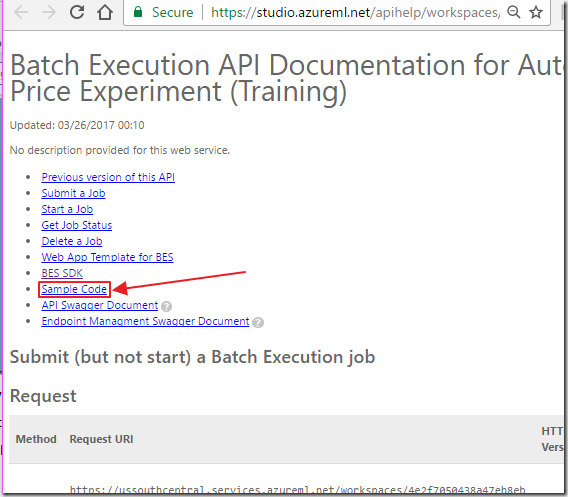Open the highlighted Sample Code link
568x497 pixels.
(74, 289)
